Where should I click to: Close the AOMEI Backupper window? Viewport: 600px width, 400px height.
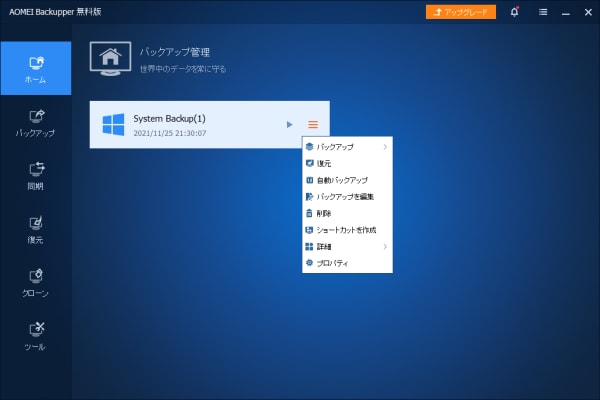tap(589, 12)
